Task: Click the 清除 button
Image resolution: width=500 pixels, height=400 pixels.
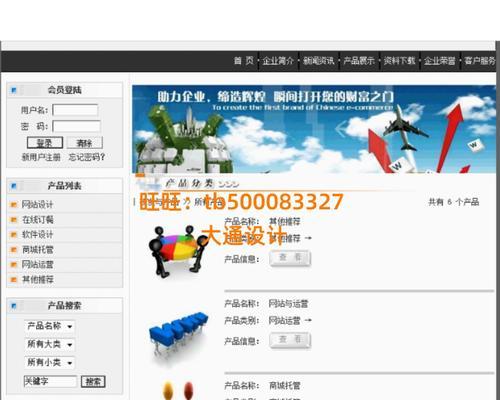Action: pos(84,143)
